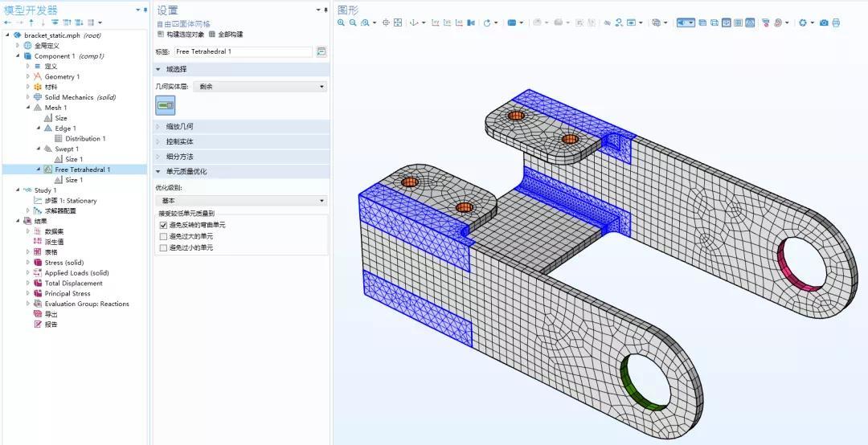Open the Model Builder panel menu arrow
Image resolution: width=868 pixels, height=445 pixels.
[138, 10]
